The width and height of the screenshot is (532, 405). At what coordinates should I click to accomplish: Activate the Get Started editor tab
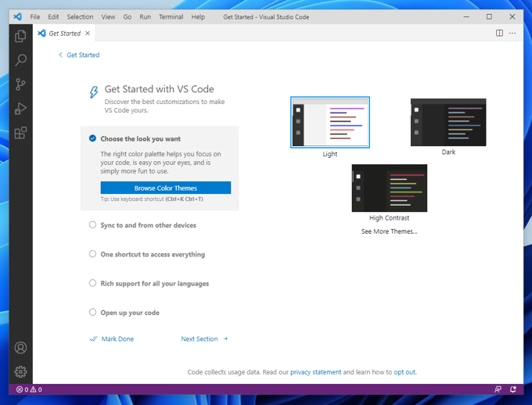click(64, 34)
